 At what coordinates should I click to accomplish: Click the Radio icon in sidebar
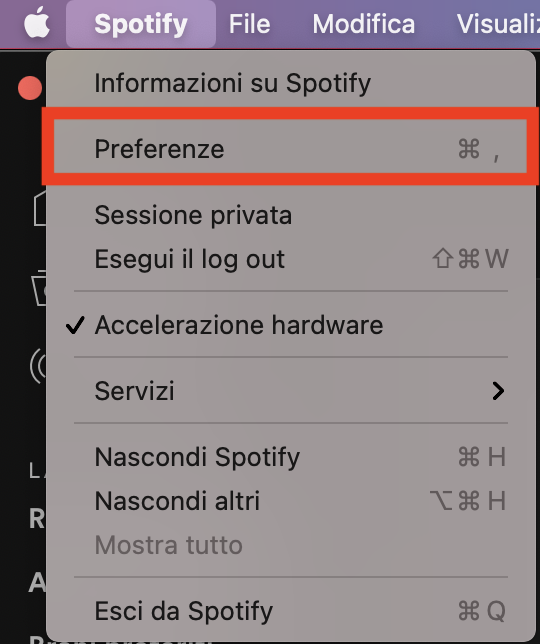[x=38, y=366]
